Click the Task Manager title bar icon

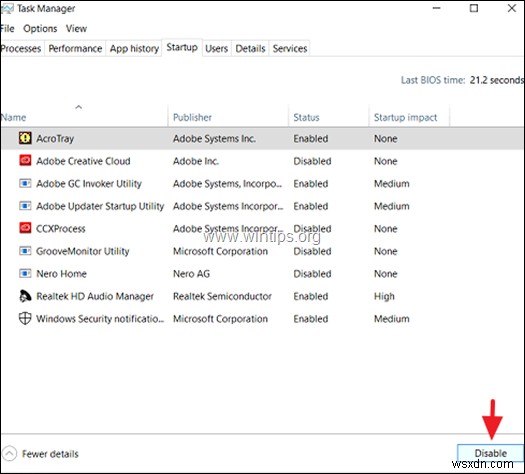[7, 9]
